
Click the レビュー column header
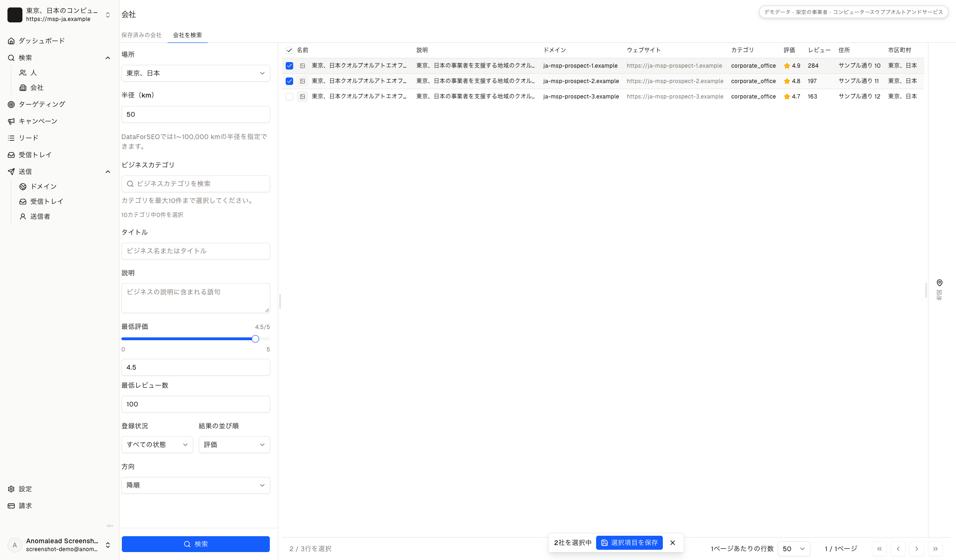point(819,50)
